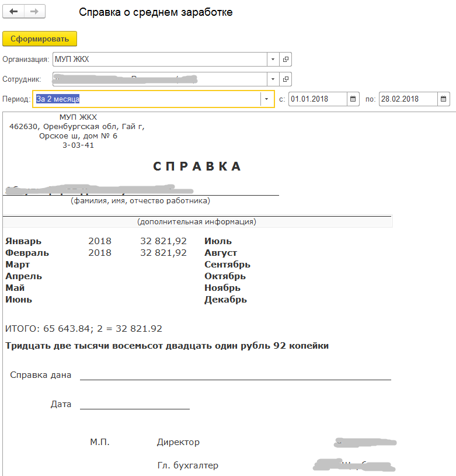The width and height of the screenshot is (456, 476).
Task: Open the selected employee card icon
Action: [286, 79]
